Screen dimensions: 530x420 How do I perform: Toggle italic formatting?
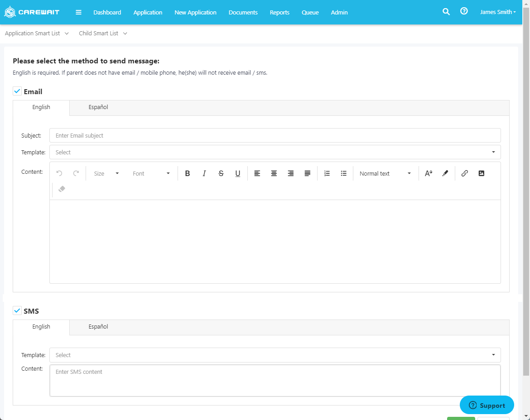coord(204,173)
